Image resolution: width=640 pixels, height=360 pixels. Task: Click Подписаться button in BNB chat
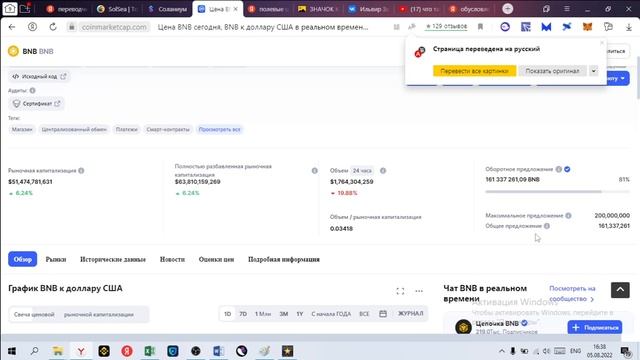point(595,327)
